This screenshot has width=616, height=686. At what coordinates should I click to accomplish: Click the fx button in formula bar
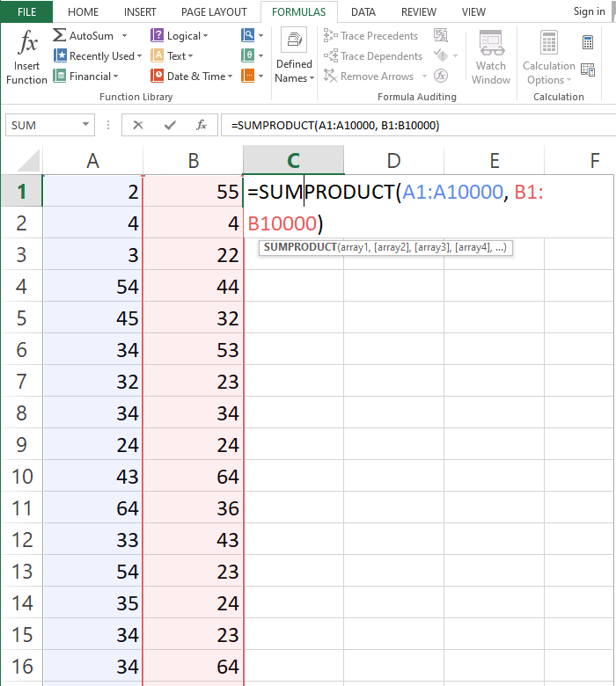click(x=202, y=125)
